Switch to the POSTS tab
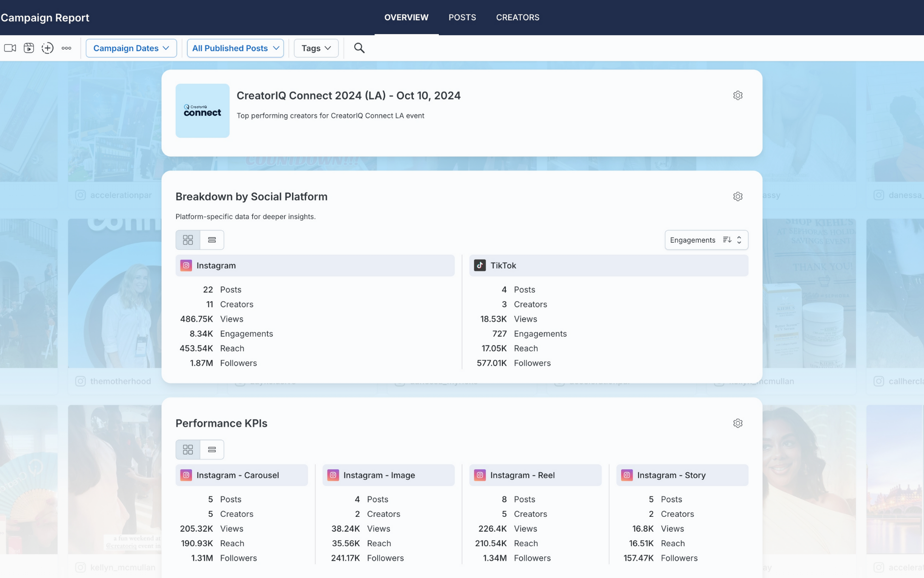Image resolution: width=924 pixels, height=578 pixels. 462,17
